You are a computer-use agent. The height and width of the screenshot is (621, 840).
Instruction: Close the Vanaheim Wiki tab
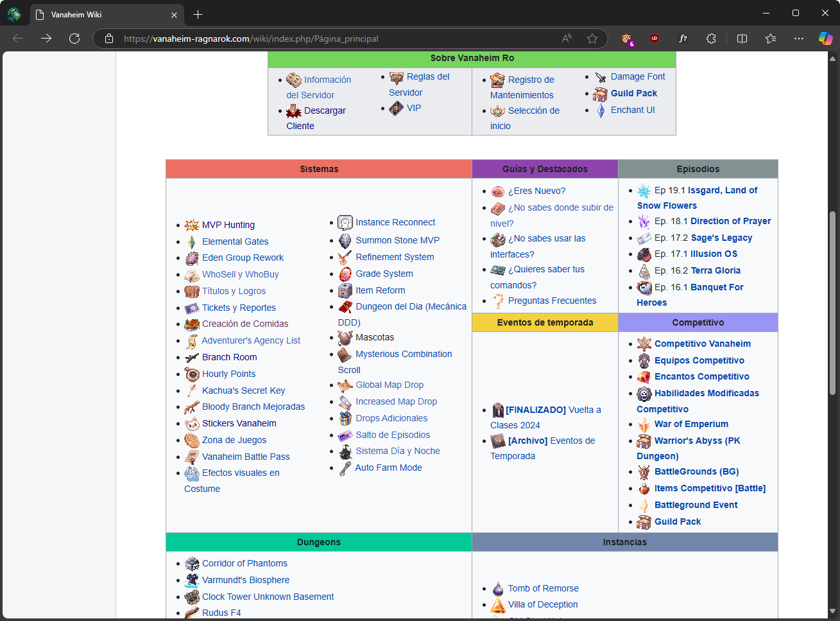pos(174,15)
